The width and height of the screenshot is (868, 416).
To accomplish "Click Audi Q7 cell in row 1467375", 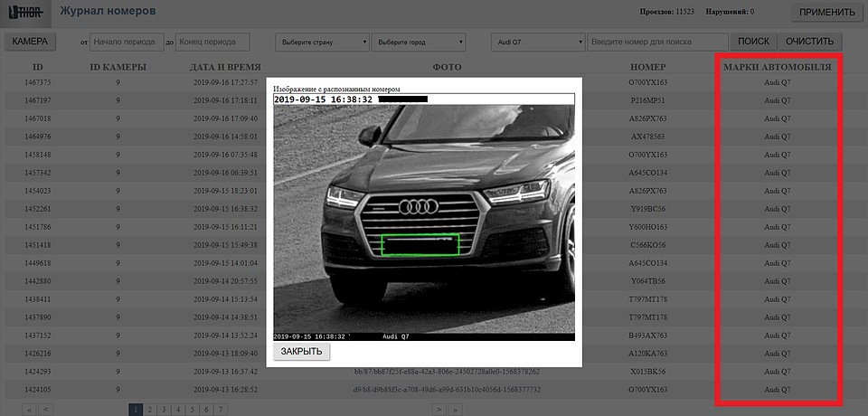I will tap(778, 82).
